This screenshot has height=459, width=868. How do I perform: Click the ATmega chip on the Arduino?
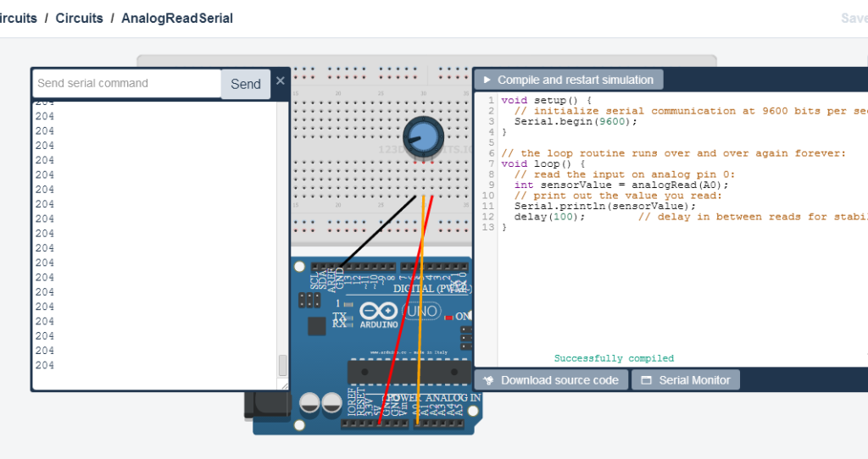pos(409,372)
